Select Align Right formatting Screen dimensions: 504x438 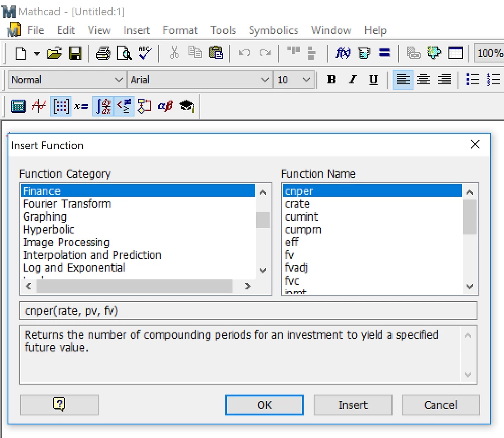[444, 79]
